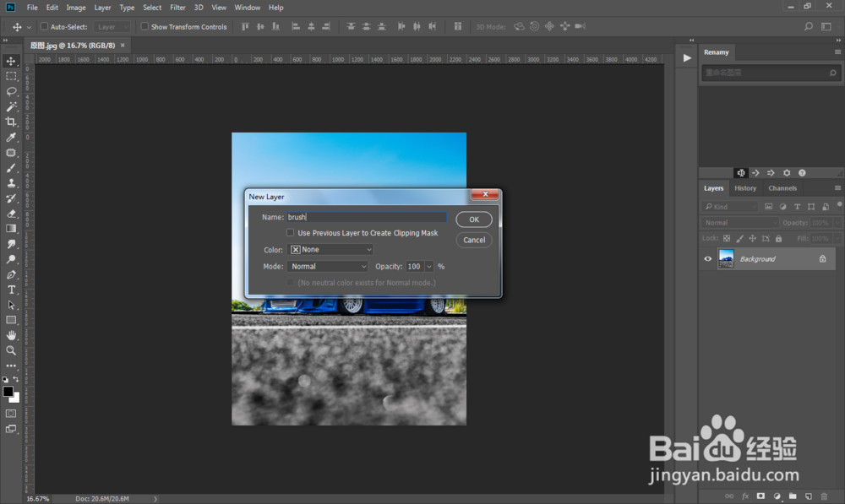
Task: Swap foreground and background colors
Action: [x=16, y=379]
